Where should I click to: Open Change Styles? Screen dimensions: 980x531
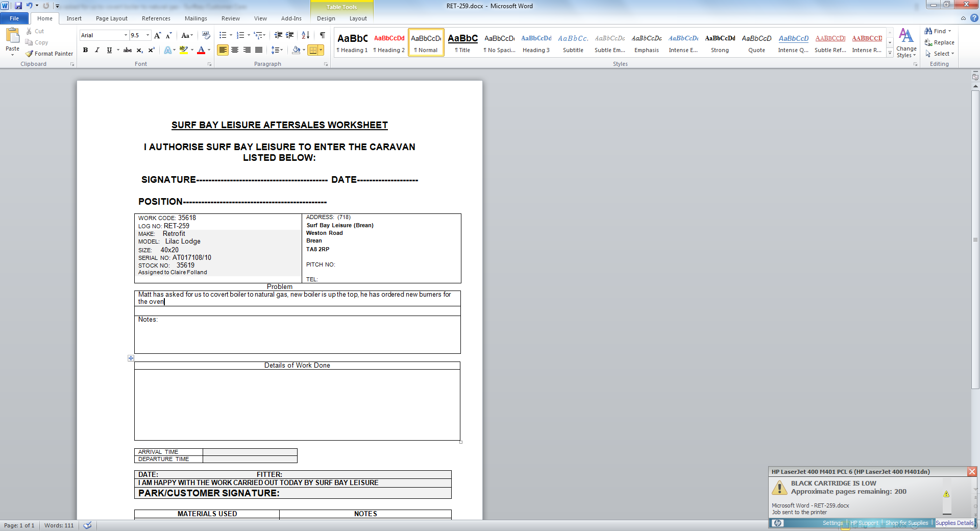[906, 43]
